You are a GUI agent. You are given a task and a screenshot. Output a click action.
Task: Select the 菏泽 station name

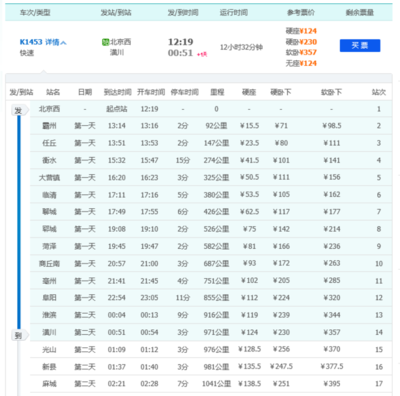tap(49, 246)
